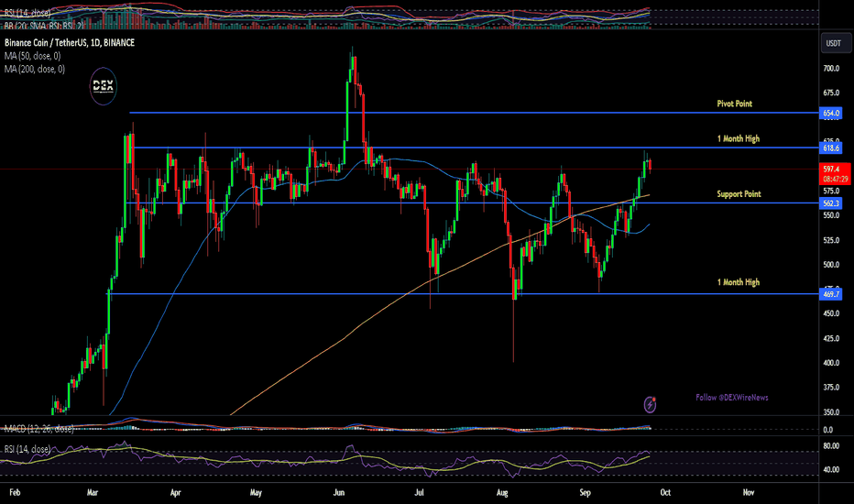854x504 pixels.
Task: Click the 1 Month High label above 469.7 line
Action: [x=738, y=282]
